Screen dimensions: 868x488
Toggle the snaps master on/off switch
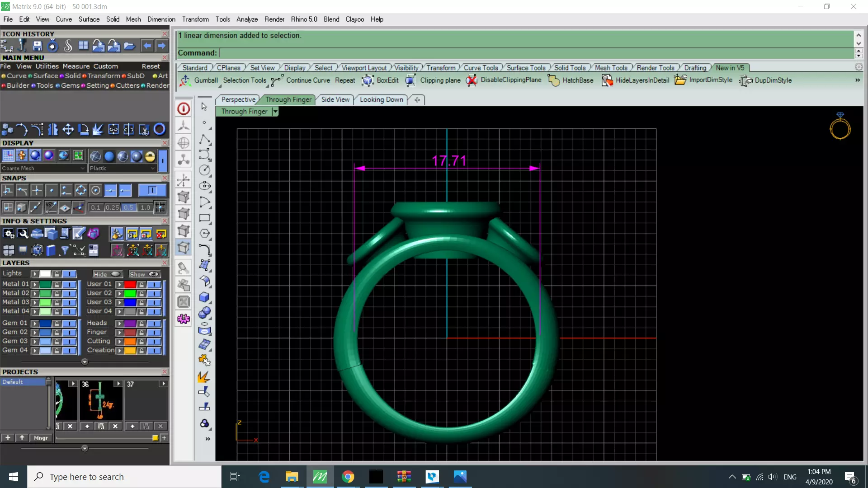[152, 191]
